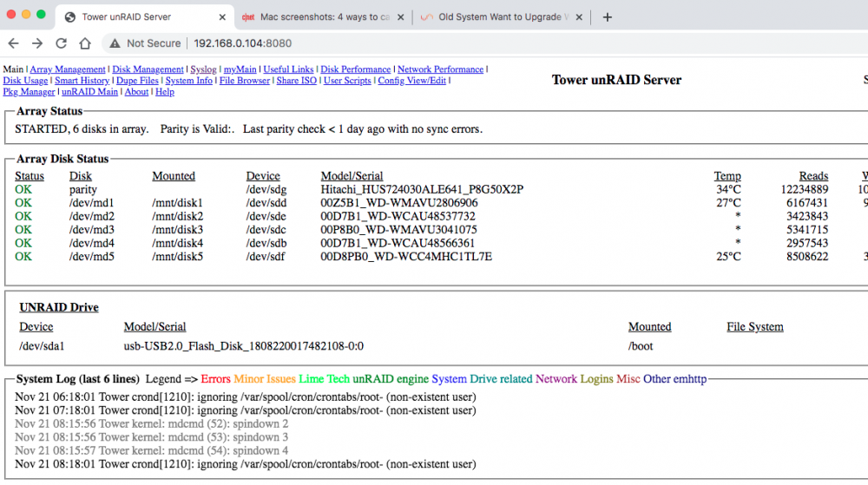The width and height of the screenshot is (868, 485).
Task: Launch the File Browser link
Action: click(245, 80)
